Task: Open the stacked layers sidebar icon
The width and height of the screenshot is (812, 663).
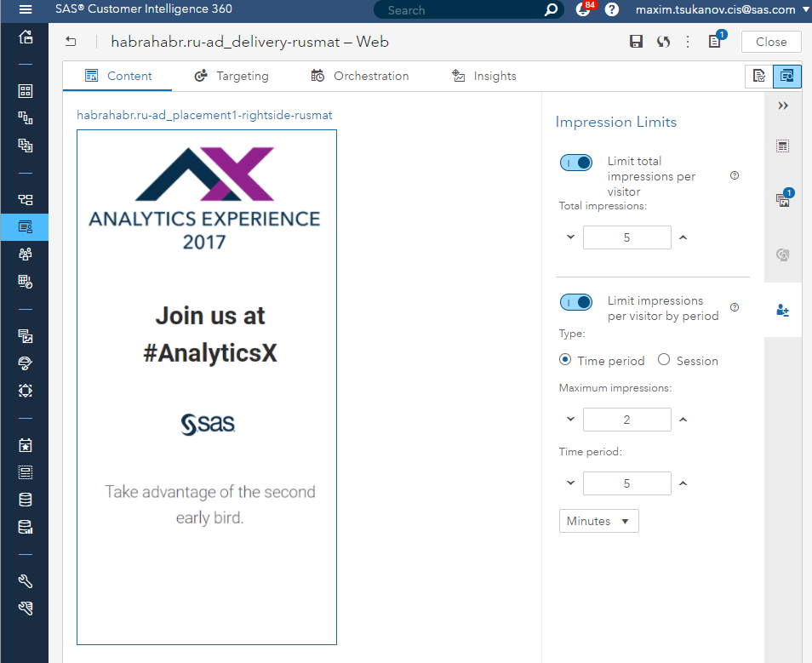Action: 26,145
